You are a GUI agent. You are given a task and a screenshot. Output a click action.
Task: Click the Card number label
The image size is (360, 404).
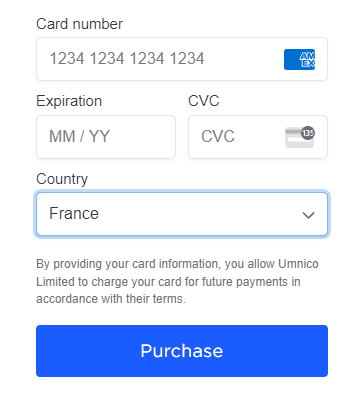coord(79,24)
